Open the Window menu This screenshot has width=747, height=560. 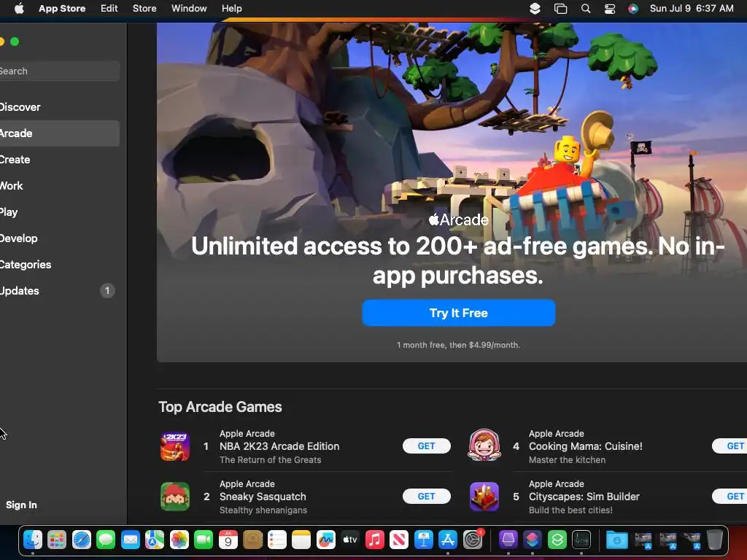click(x=189, y=9)
